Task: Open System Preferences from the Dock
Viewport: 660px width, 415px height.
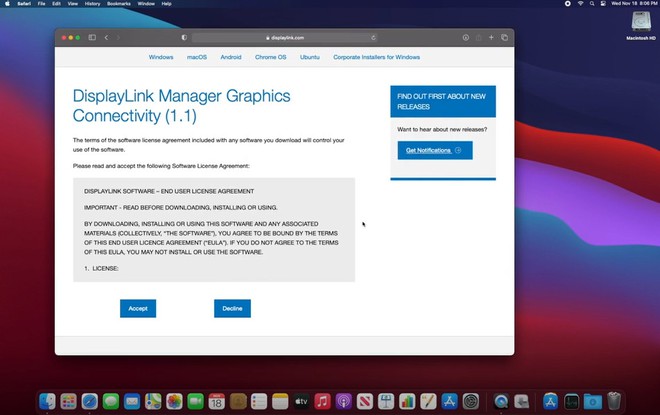Action: (471, 402)
